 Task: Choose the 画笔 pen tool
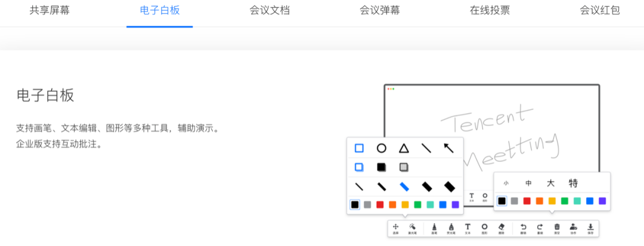(434, 228)
